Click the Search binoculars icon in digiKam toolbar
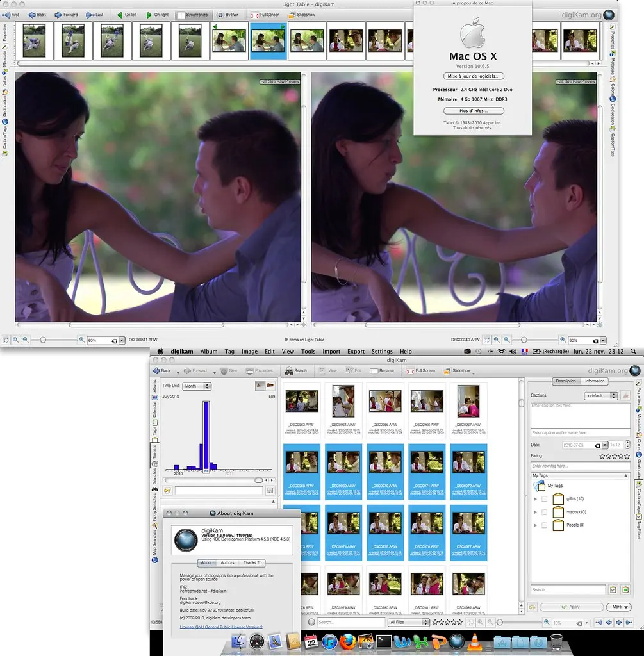 coord(296,370)
